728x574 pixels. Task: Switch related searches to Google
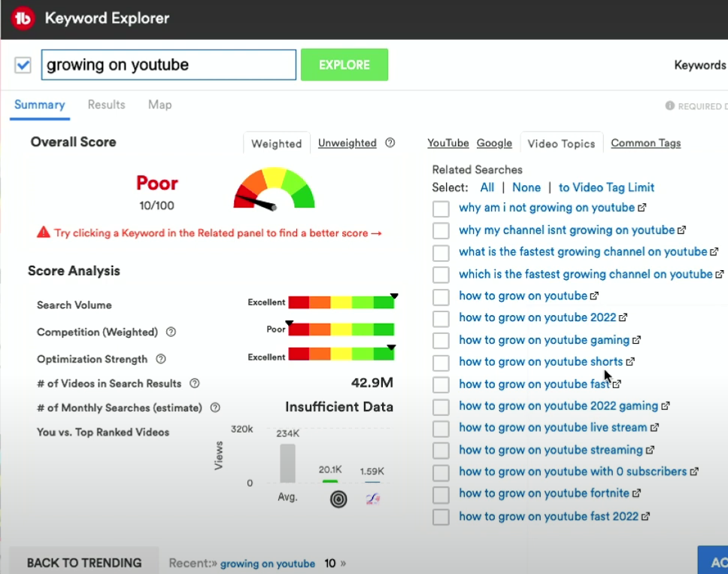coord(494,143)
